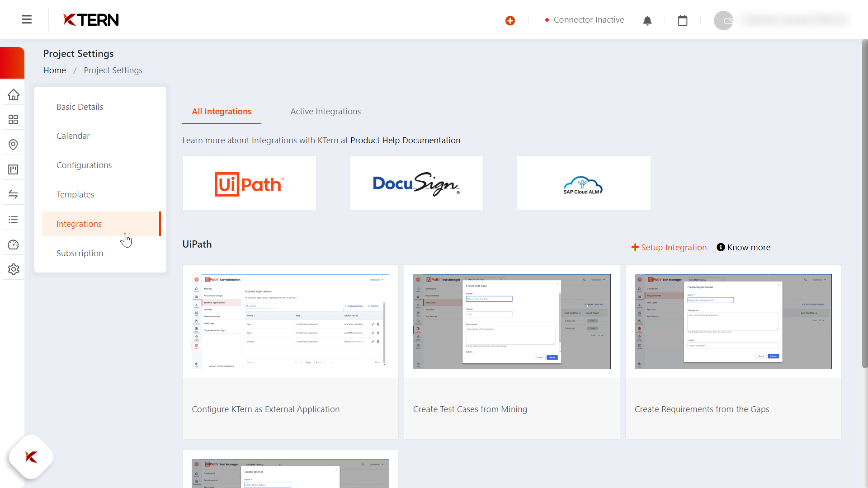868x488 pixels.
Task: Open the dashboard grid icon in sidebar
Action: tap(13, 119)
